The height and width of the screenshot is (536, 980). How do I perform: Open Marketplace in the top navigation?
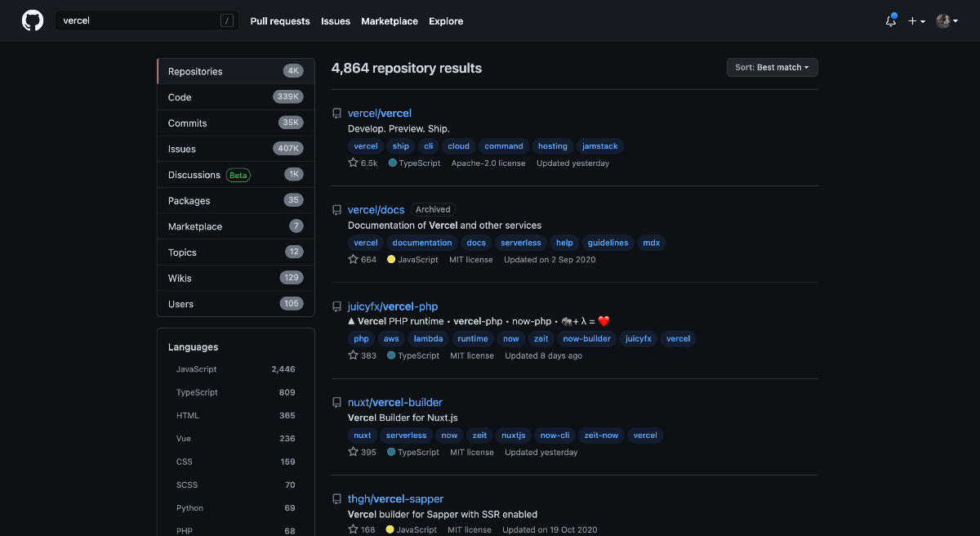click(390, 21)
